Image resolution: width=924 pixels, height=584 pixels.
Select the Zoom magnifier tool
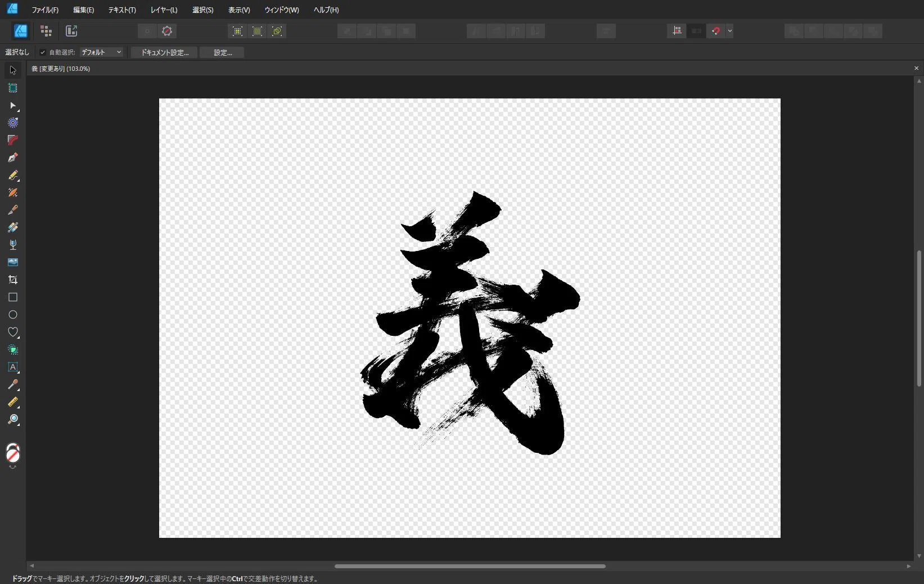coord(12,419)
